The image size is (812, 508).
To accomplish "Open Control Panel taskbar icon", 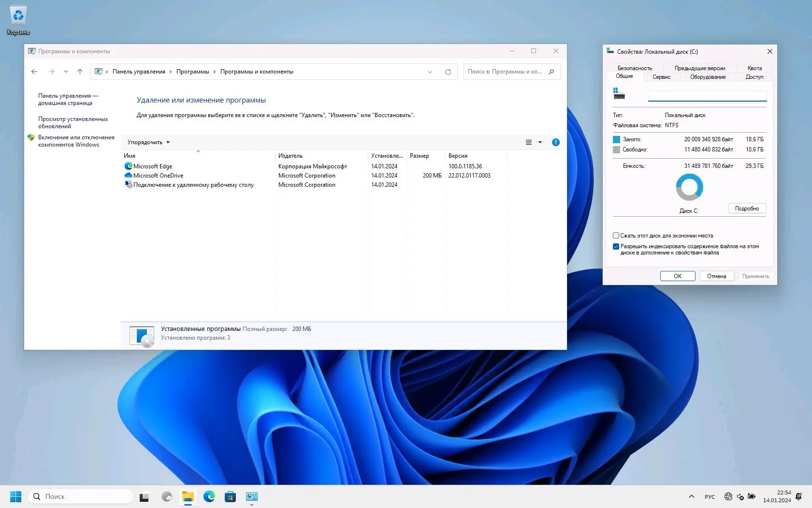I will 252,497.
